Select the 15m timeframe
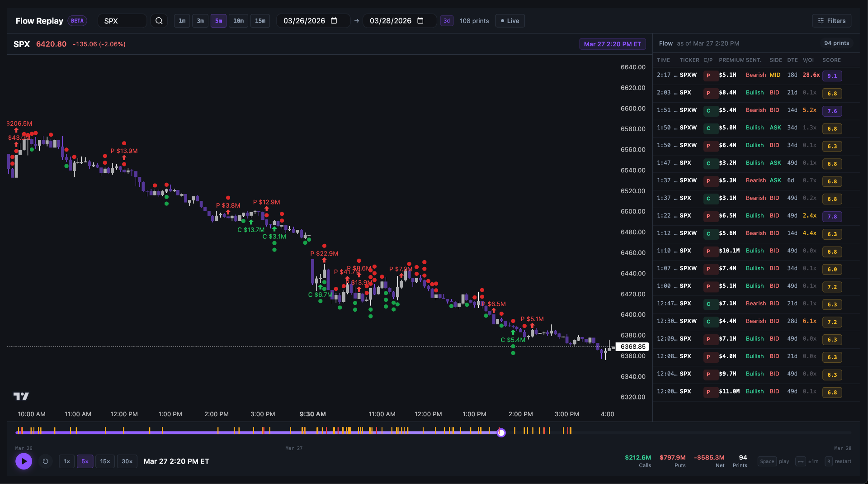 (260, 21)
